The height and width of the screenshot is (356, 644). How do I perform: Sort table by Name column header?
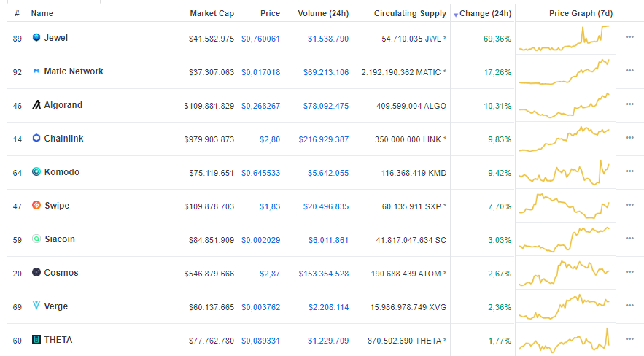click(42, 14)
